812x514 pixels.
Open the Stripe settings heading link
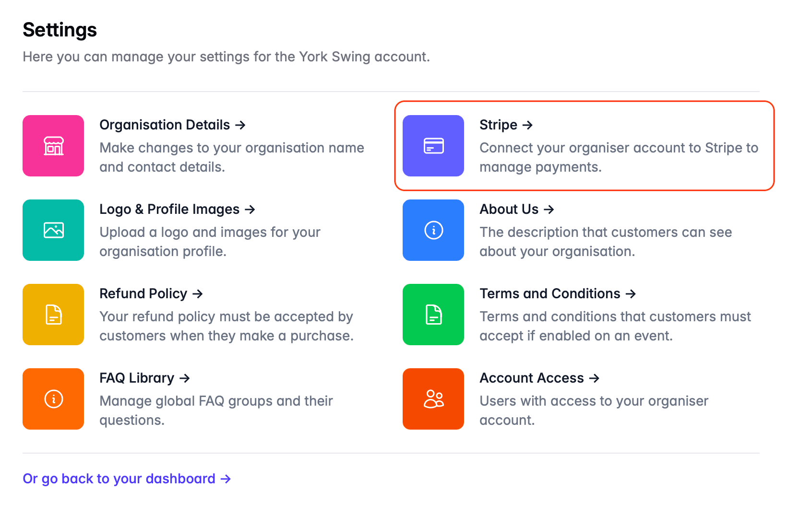(506, 125)
